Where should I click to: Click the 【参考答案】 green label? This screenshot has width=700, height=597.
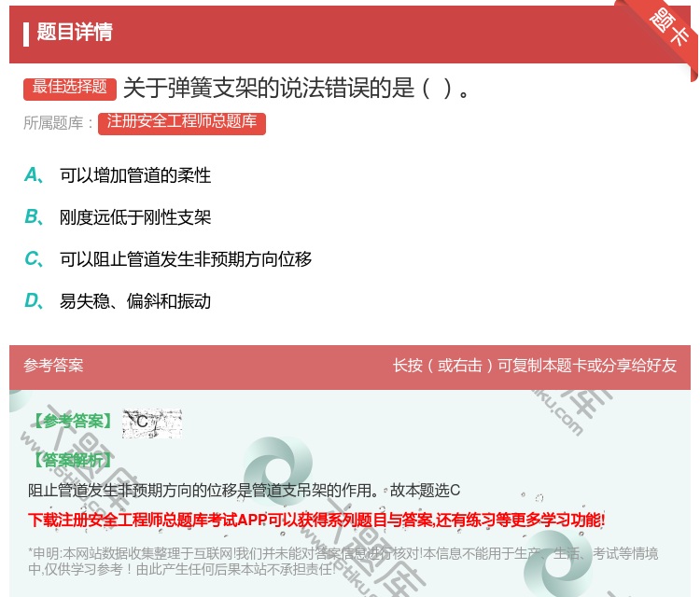point(73,422)
